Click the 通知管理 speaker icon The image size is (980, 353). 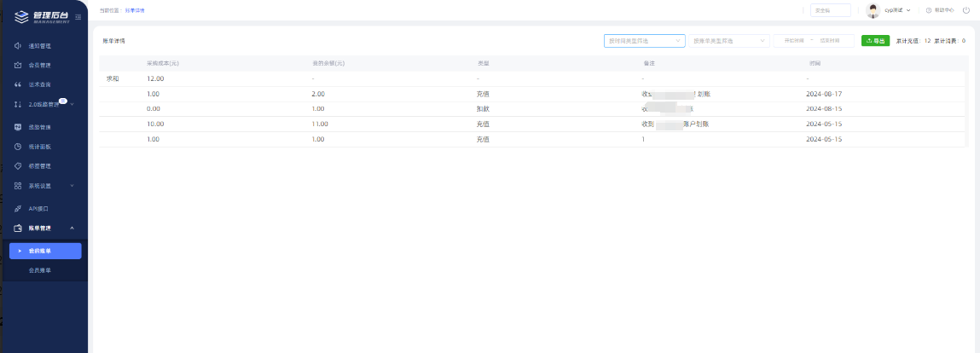[18, 45]
